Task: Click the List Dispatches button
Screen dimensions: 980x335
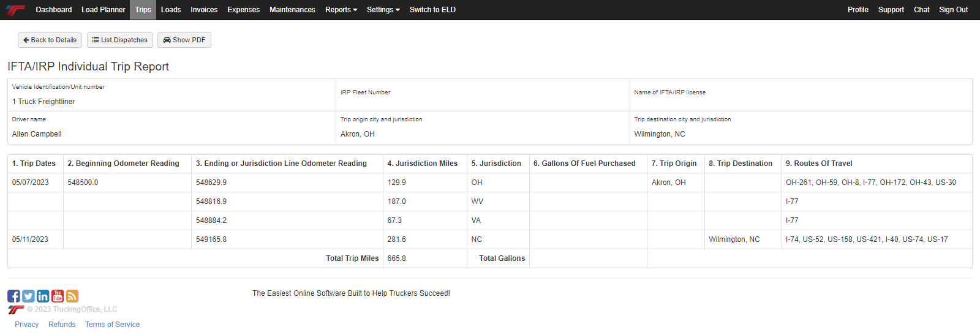Action: coord(120,40)
